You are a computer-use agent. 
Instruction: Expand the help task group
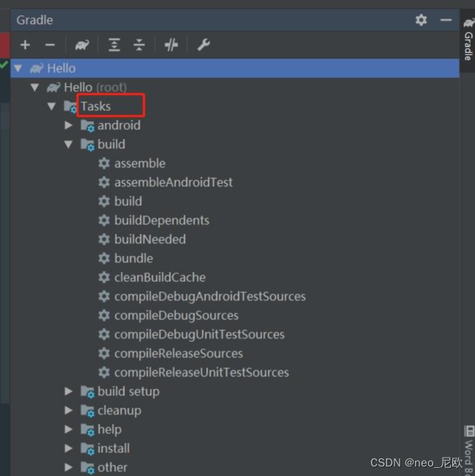coord(69,429)
